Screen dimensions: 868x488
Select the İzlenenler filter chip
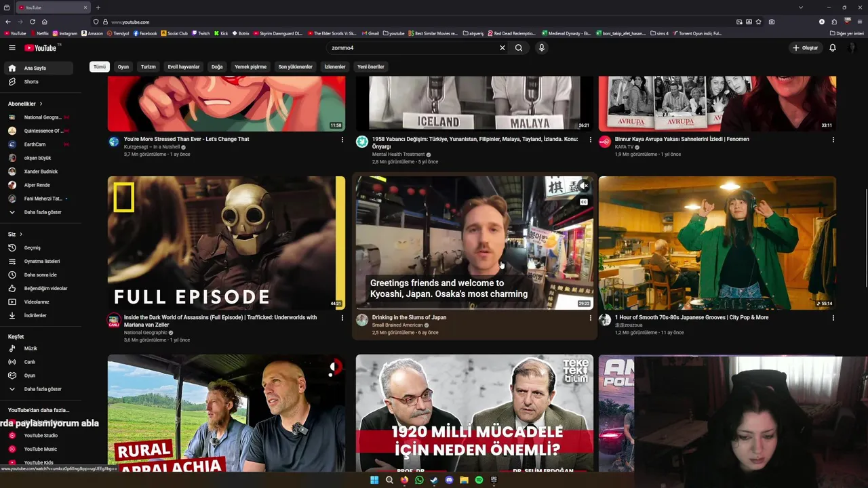[x=335, y=67]
